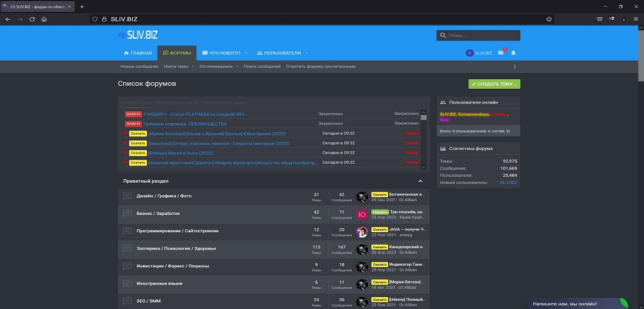Click padlock icon in address bar
644x309 pixels.
(104, 19)
